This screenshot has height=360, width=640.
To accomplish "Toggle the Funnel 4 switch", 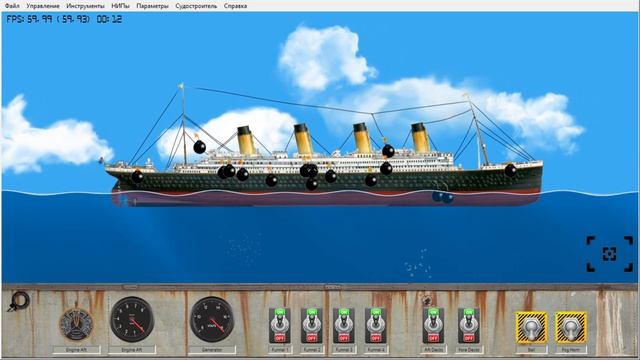I will (x=376, y=325).
